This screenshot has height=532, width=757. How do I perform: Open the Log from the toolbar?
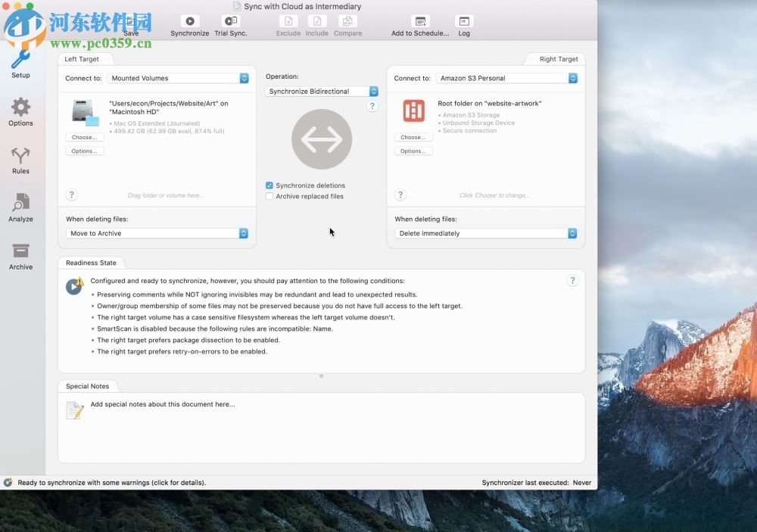click(x=463, y=23)
